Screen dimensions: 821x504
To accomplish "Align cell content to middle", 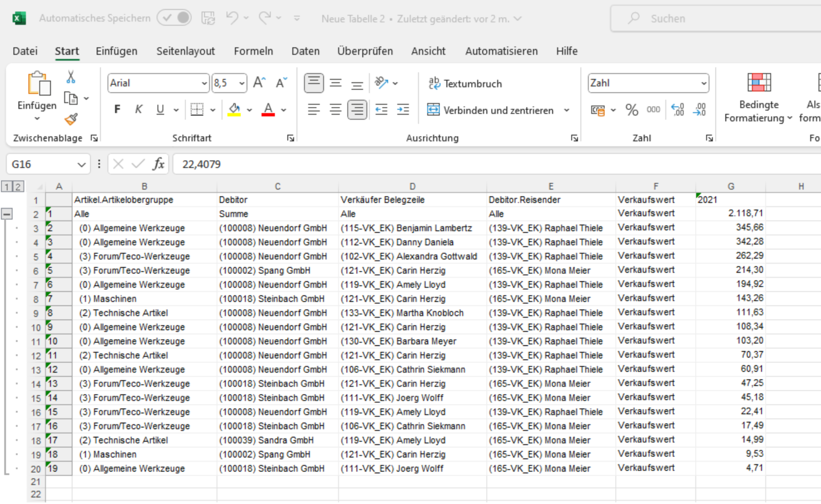I will coord(336,84).
